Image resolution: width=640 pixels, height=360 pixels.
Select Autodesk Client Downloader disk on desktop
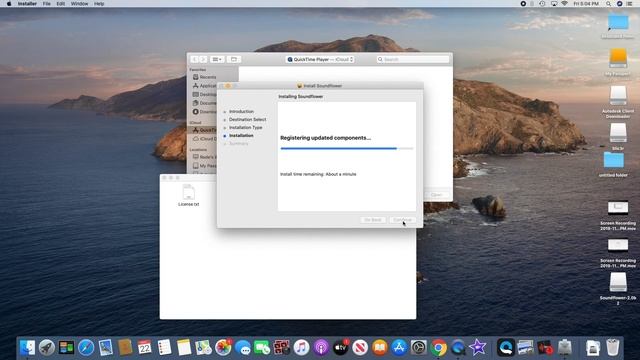click(618, 102)
